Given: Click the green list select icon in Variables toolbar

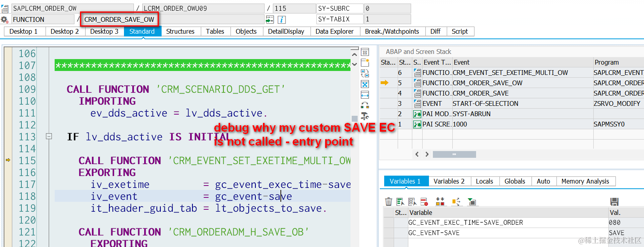Looking at the screenshot, I should coord(400,202).
